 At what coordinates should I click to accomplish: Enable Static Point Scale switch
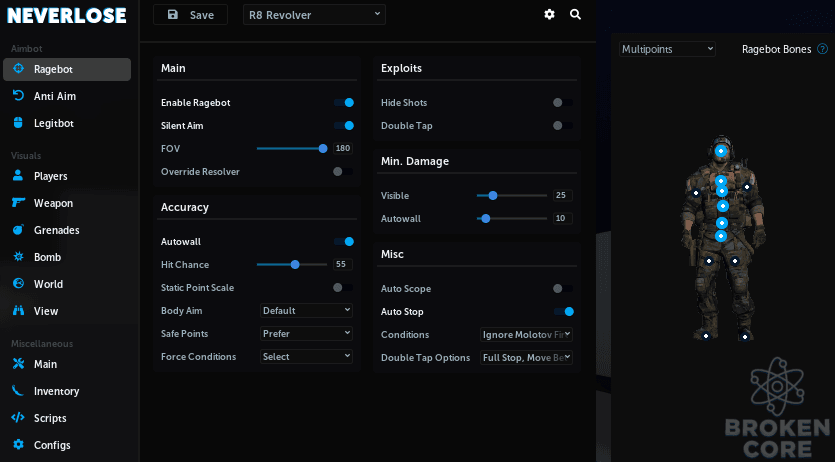pos(342,287)
